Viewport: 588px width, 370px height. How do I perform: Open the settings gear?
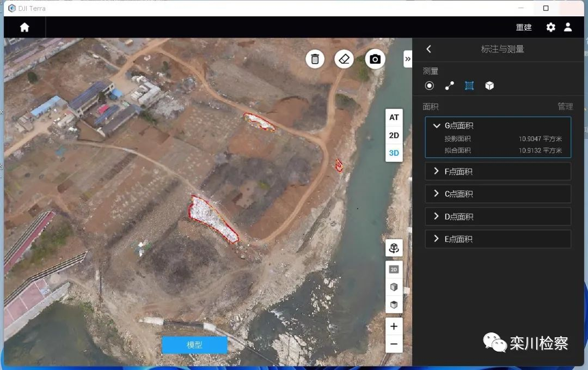click(550, 27)
